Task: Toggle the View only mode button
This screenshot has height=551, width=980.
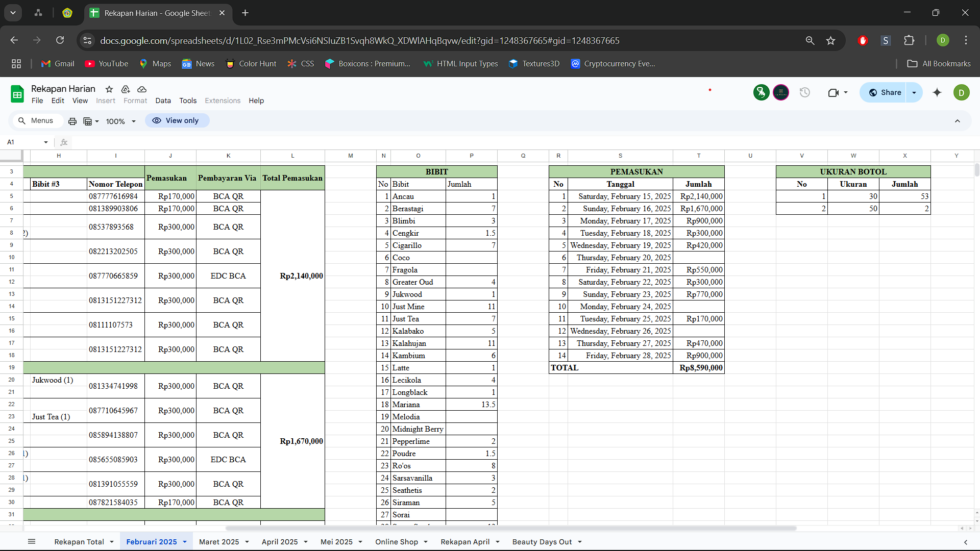Action: tap(177, 120)
